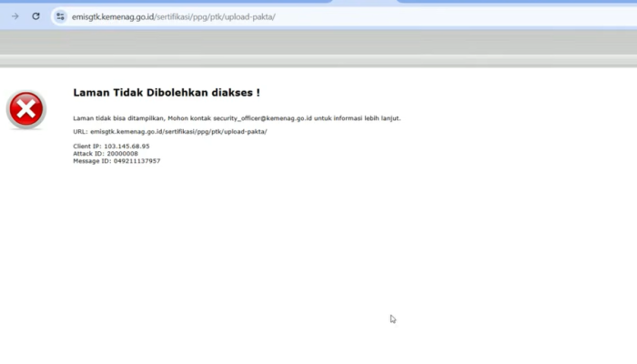Click the red error X icon

26,110
